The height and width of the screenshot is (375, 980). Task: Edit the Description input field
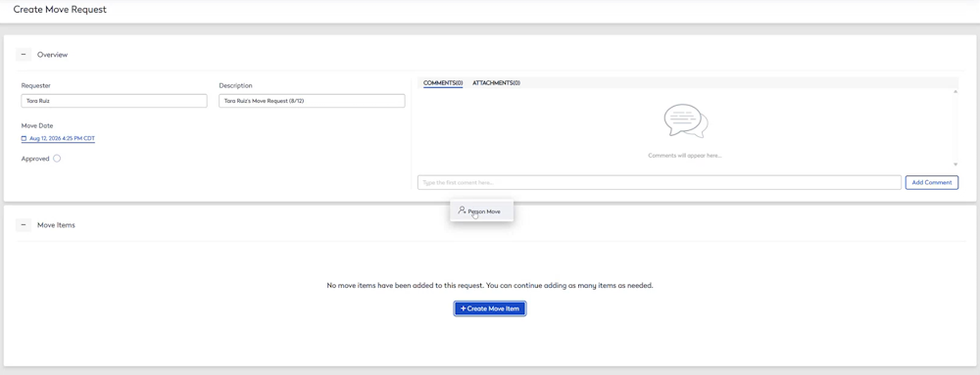point(312,101)
